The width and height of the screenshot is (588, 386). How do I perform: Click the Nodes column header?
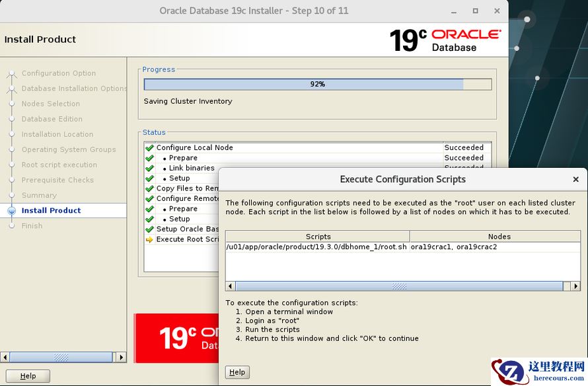pos(496,237)
